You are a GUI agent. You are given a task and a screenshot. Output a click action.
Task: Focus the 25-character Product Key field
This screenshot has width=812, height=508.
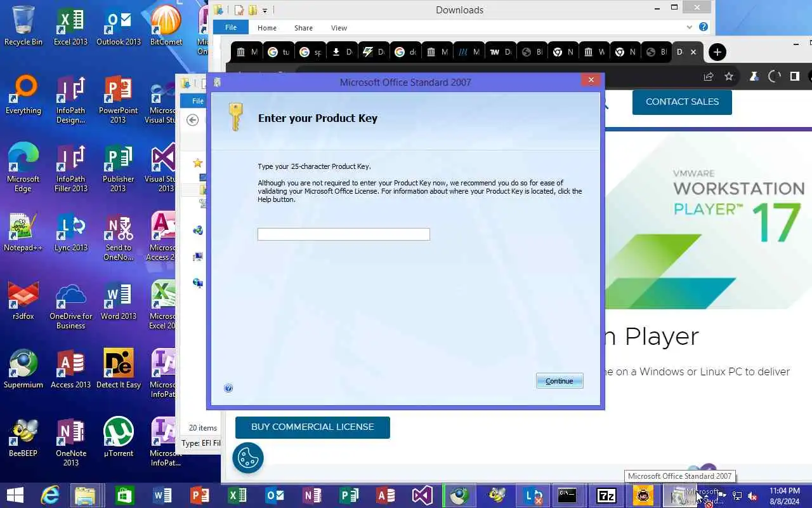tap(343, 234)
